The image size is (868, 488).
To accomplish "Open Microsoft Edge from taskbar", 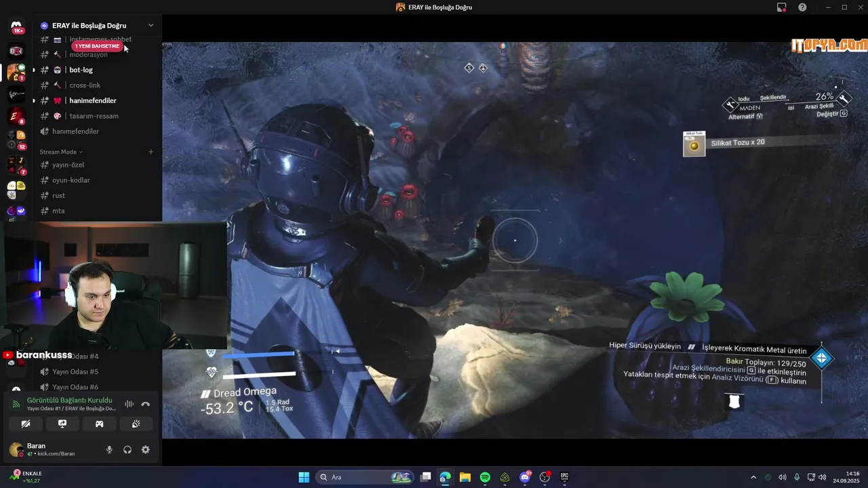I will (445, 477).
